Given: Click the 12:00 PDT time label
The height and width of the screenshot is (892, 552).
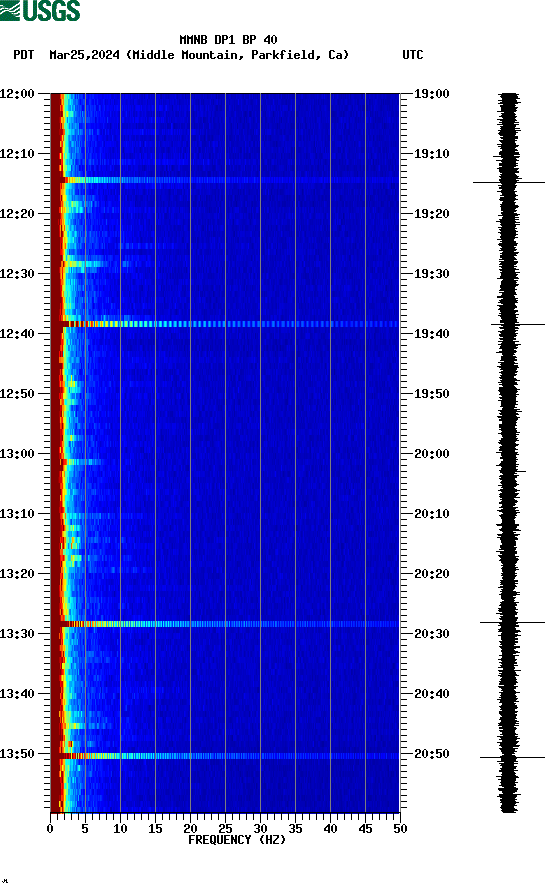Looking at the screenshot, I should pyautogui.click(x=17, y=94).
